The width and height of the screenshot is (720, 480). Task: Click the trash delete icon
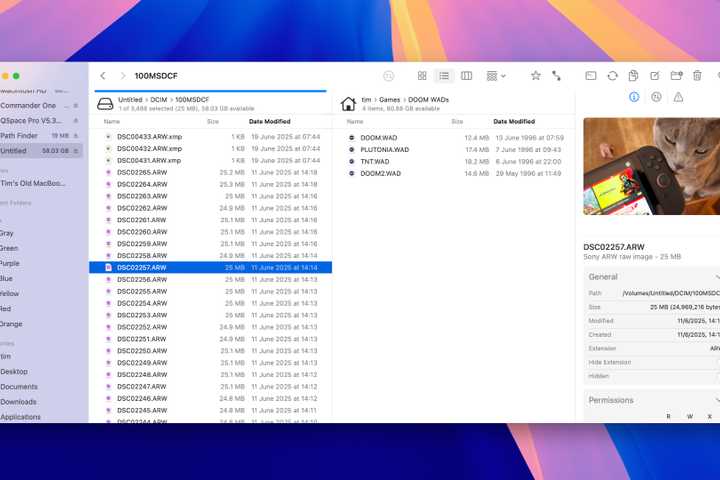(x=697, y=76)
